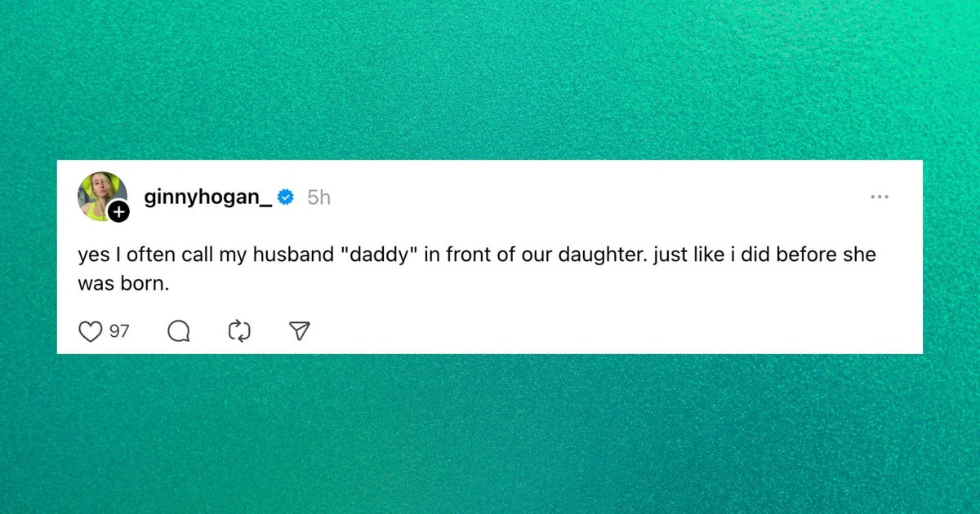This screenshot has width=980, height=514.
Task: Share the post via paper plane icon
Action: coord(300,330)
